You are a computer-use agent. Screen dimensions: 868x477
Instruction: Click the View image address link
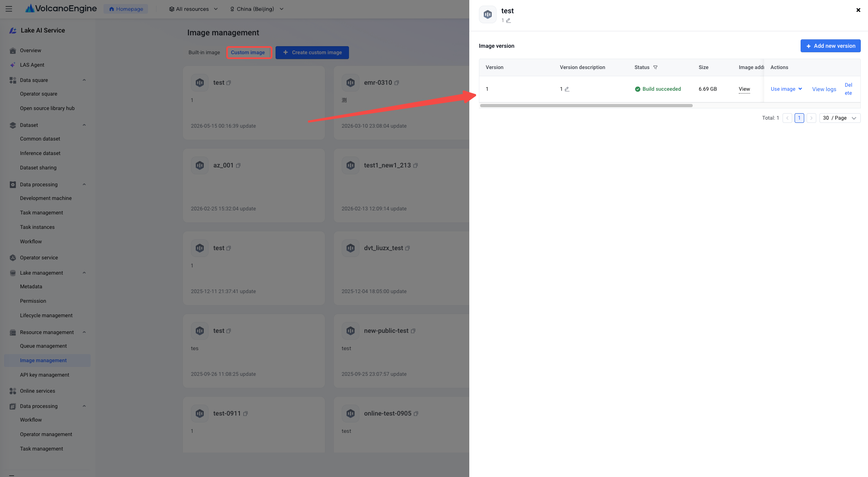pos(744,89)
